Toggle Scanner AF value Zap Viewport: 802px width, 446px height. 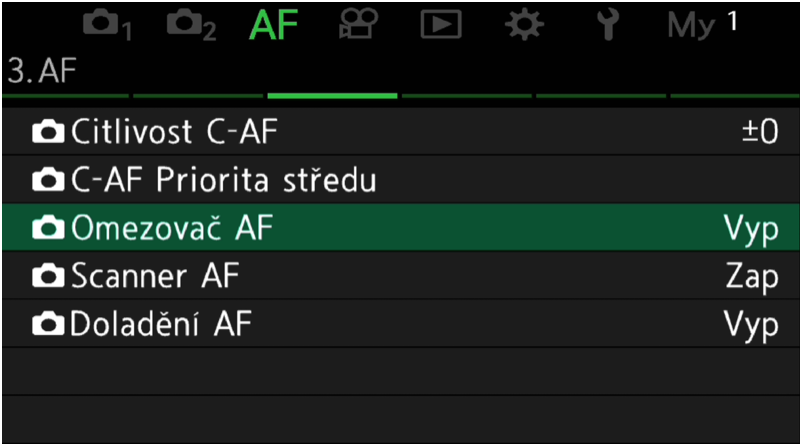coord(752,278)
